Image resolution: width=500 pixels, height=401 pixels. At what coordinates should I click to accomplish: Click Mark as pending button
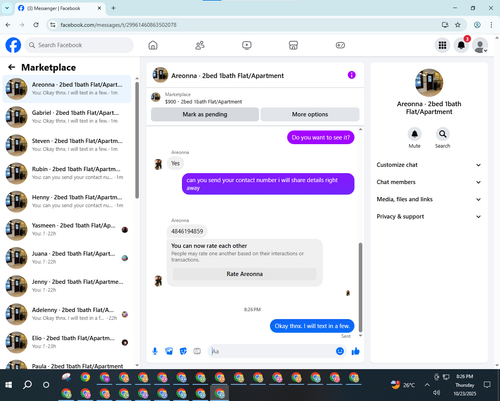205,114
